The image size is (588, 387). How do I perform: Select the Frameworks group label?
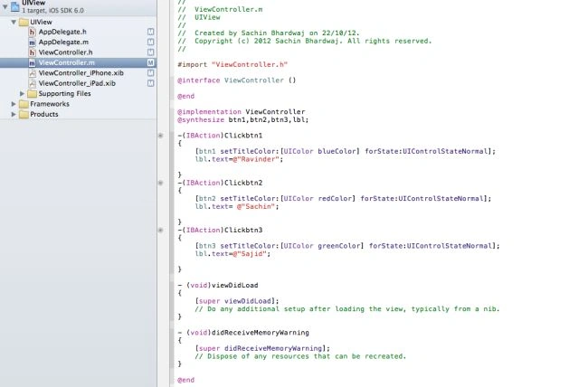point(50,104)
